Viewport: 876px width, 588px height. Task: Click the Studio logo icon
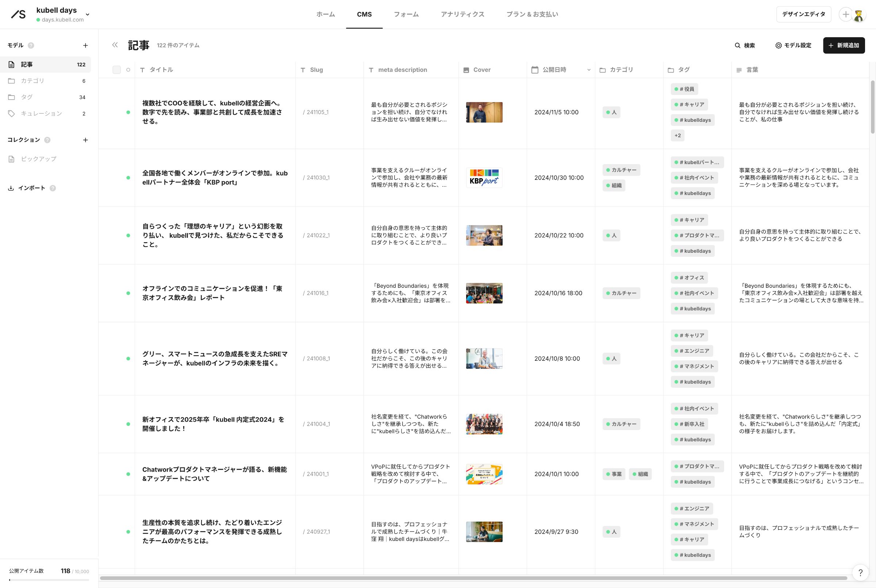pyautogui.click(x=18, y=14)
